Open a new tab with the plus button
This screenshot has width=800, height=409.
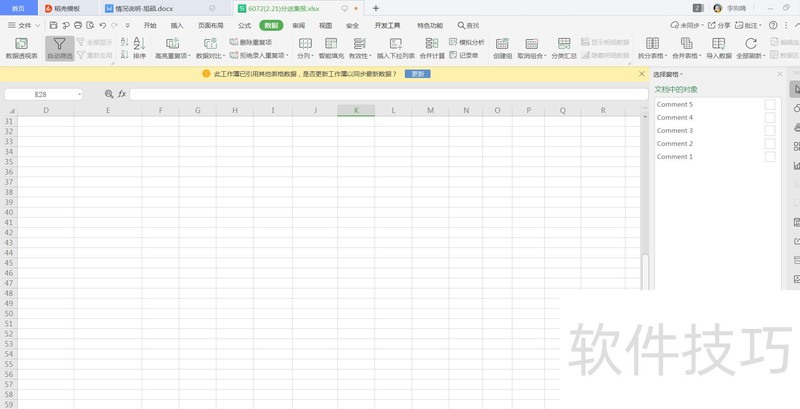[x=376, y=8]
